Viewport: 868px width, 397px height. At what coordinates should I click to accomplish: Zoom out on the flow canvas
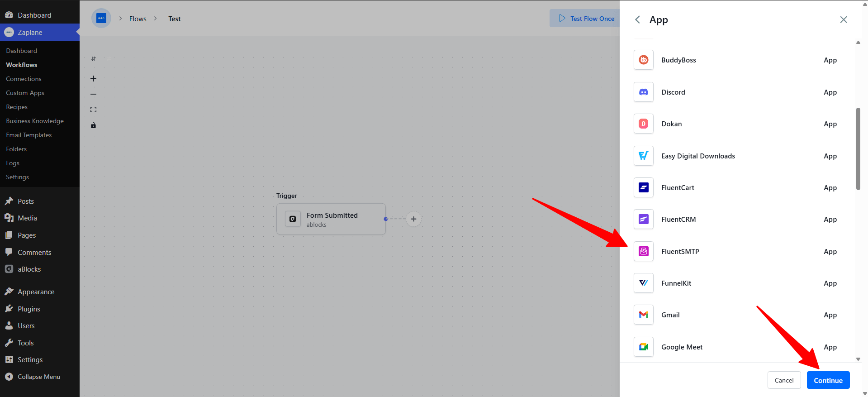click(x=93, y=94)
